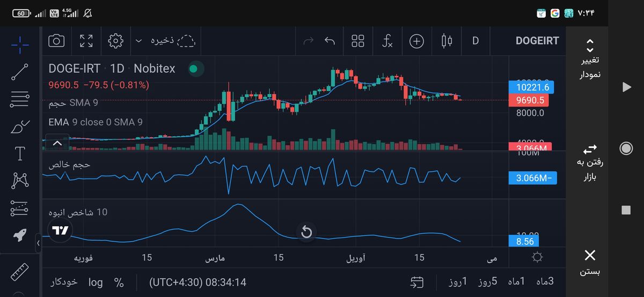The width and height of the screenshot is (644, 297).
Task: Open the Fibonacci retracement tools
Action: coord(20,99)
